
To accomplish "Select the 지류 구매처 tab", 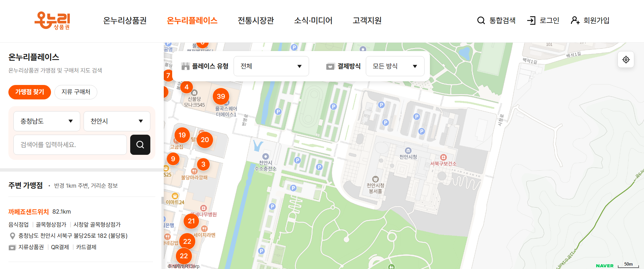I will pyautogui.click(x=76, y=92).
